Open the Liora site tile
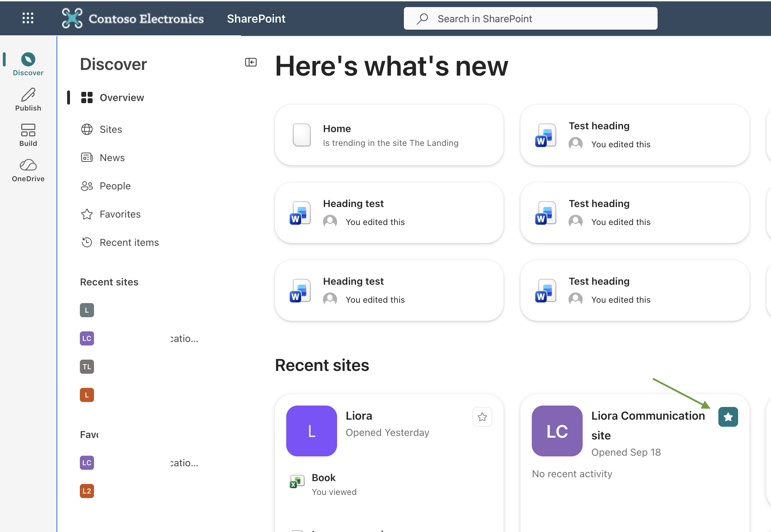The image size is (771, 532). pos(311,431)
